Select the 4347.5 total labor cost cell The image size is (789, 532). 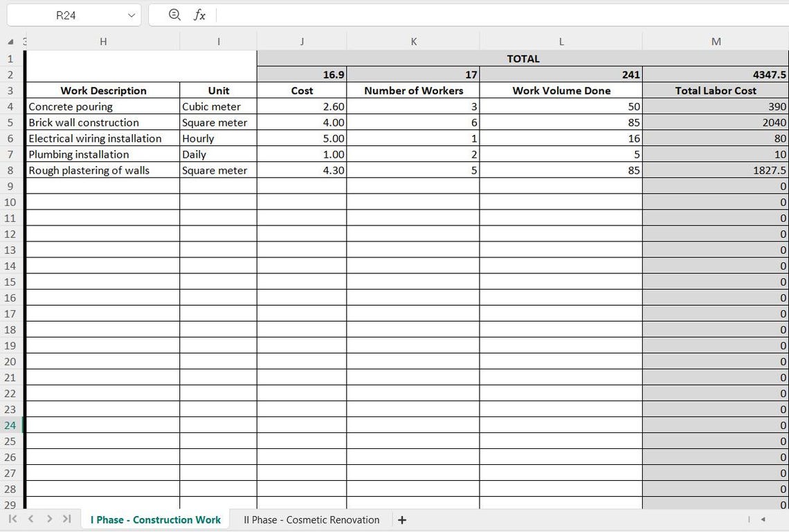point(716,74)
